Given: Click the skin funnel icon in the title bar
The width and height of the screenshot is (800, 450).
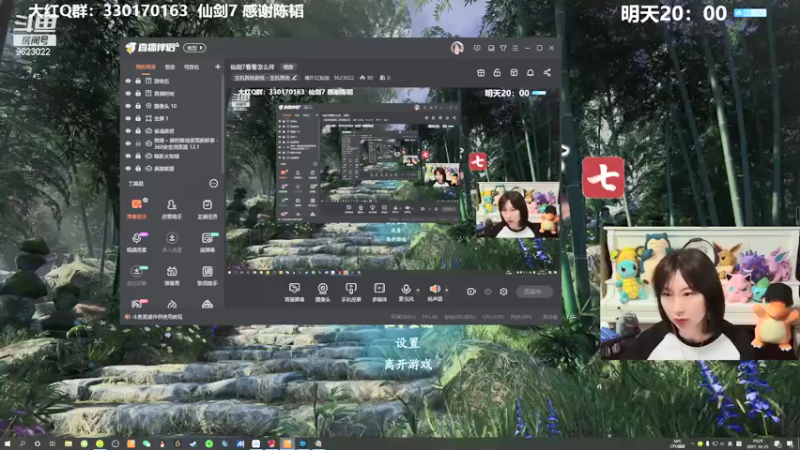Looking at the screenshot, I should click(x=503, y=48).
